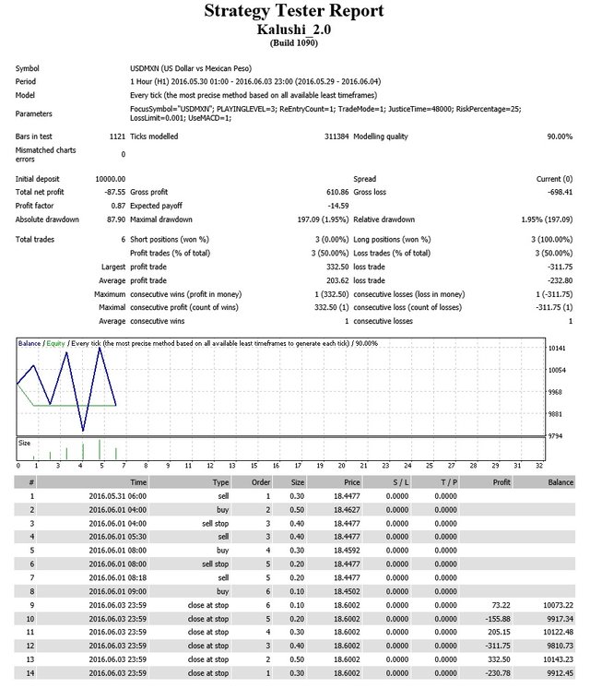This screenshot has height=700, width=590.
Task: Click the profit 205.15 in row 11
Action: [500, 632]
